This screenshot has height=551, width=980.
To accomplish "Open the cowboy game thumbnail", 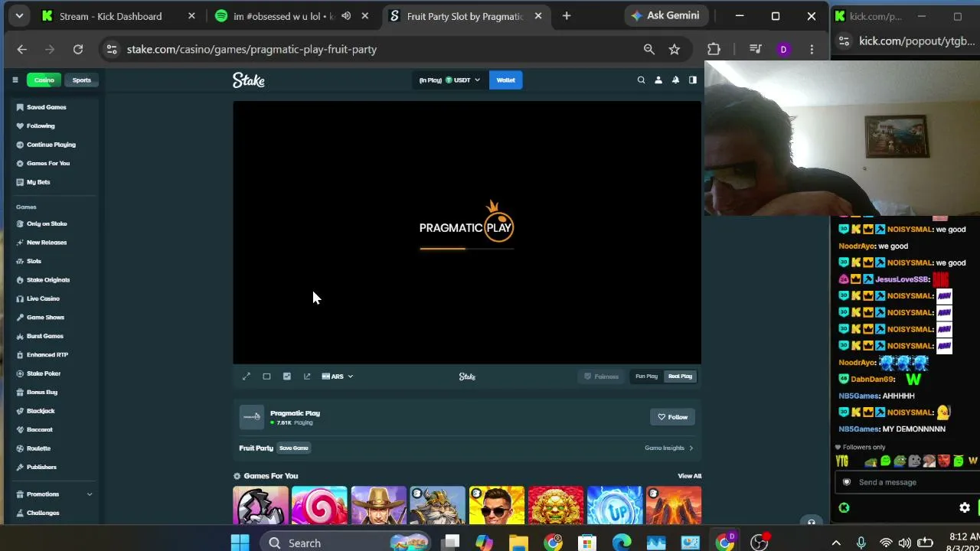I will (x=379, y=505).
